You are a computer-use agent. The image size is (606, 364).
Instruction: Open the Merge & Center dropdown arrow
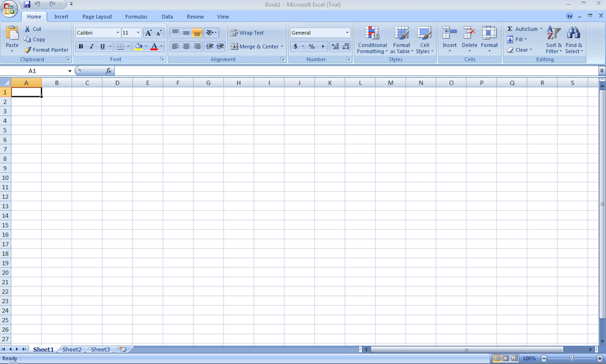(282, 46)
